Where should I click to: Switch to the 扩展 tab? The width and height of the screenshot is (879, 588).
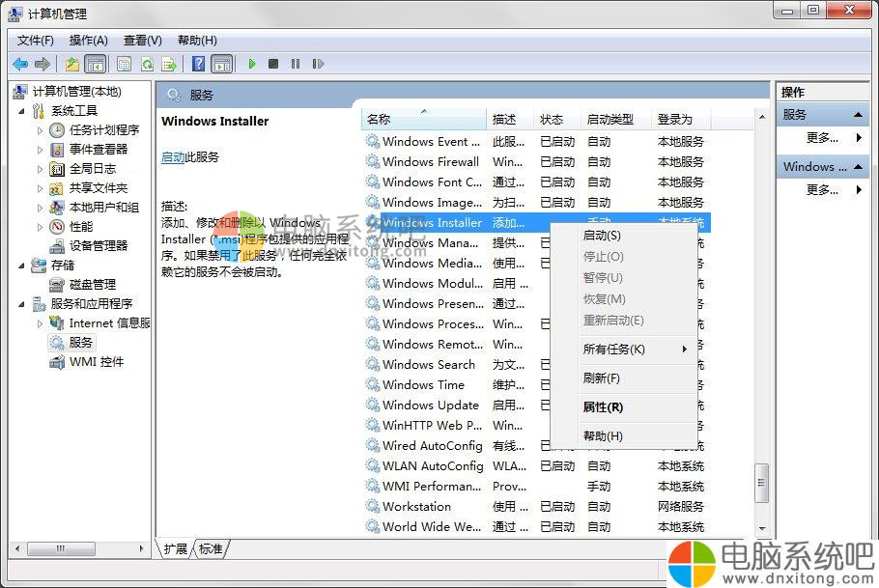pyautogui.click(x=176, y=548)
